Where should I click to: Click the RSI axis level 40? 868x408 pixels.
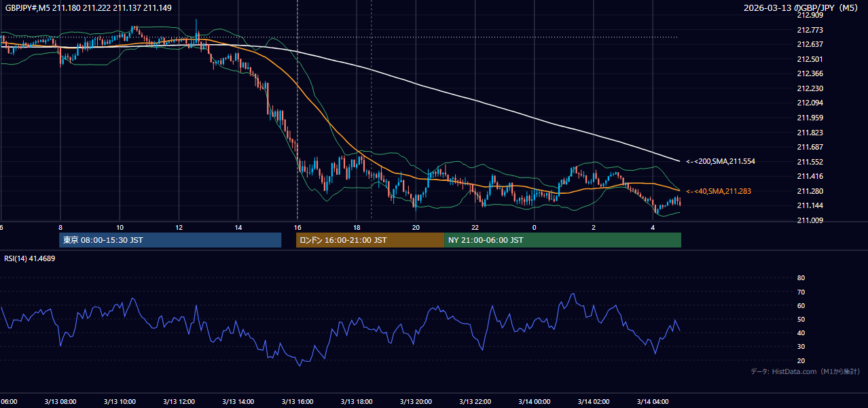[801, 333]
